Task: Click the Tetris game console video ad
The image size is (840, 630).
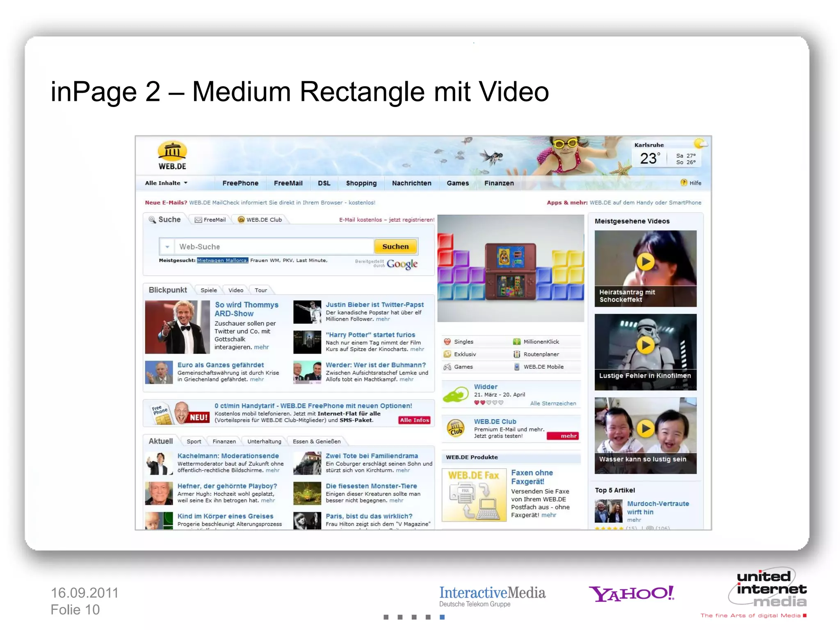Action: [510, 268]
